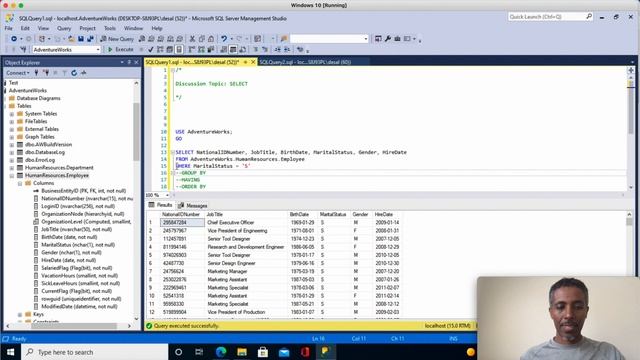The width and height of the screenshot is (640, 360).
Task: Switch to the Messages tab
Action: pyautogui.click(x=193, y=205)
